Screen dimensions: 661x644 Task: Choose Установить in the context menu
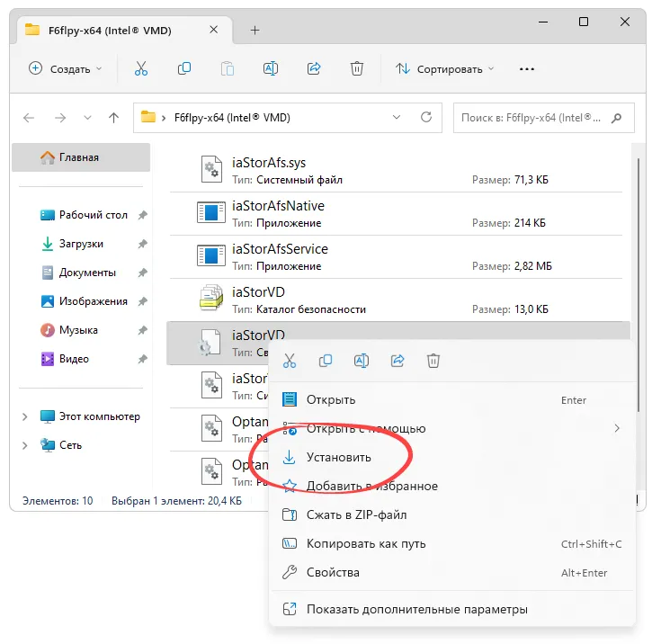451,457
